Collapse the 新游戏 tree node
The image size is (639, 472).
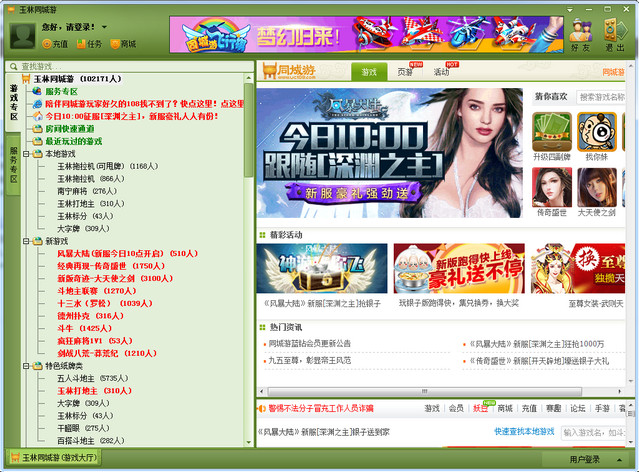click(x=26, y=241)
